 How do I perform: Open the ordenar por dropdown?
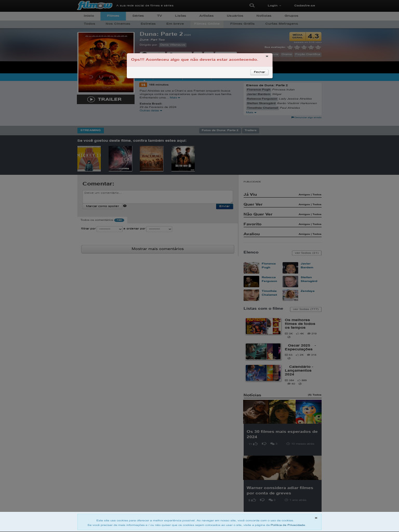(159, 229)
